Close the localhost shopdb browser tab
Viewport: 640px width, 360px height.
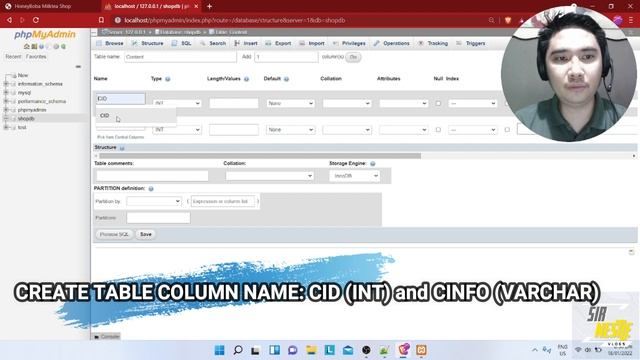click(x=196, y=7)
